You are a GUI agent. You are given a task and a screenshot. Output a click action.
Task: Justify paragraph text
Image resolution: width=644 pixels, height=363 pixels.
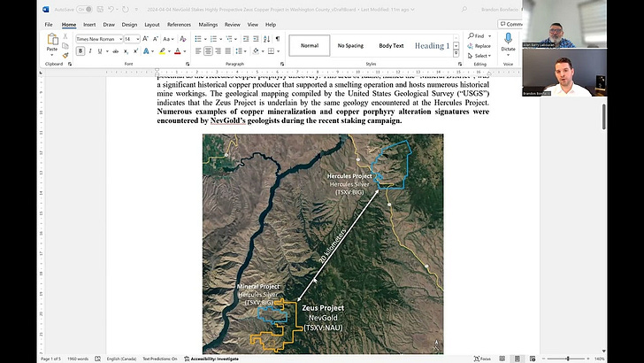click(x=228, y=51)
